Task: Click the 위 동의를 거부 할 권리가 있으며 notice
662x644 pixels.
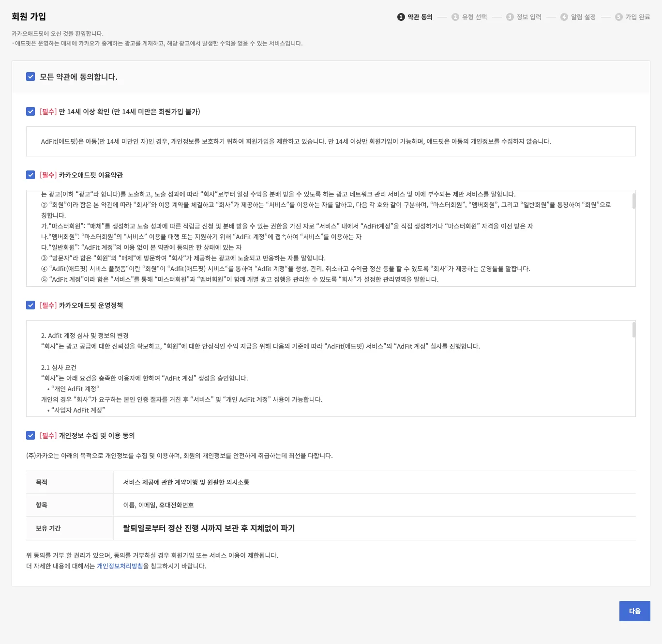Action: (152, 555)
